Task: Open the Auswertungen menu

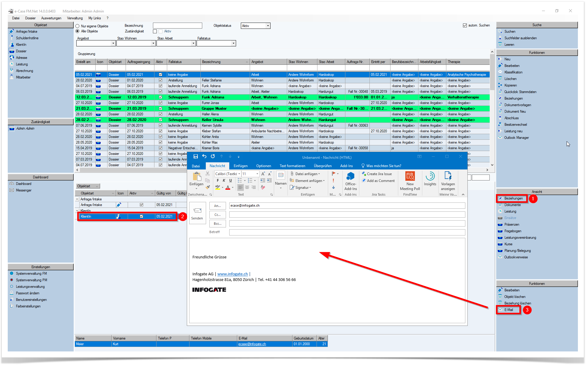Action: point(51,18)
